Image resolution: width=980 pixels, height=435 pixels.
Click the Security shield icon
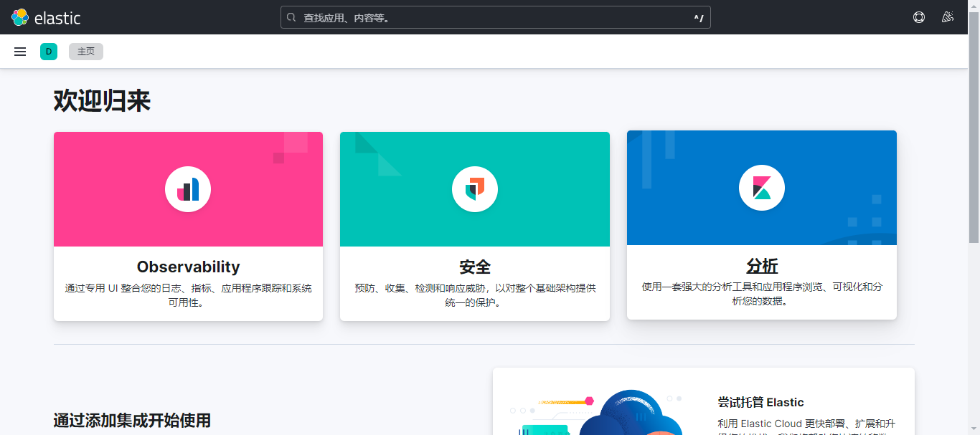coord(475,189)
